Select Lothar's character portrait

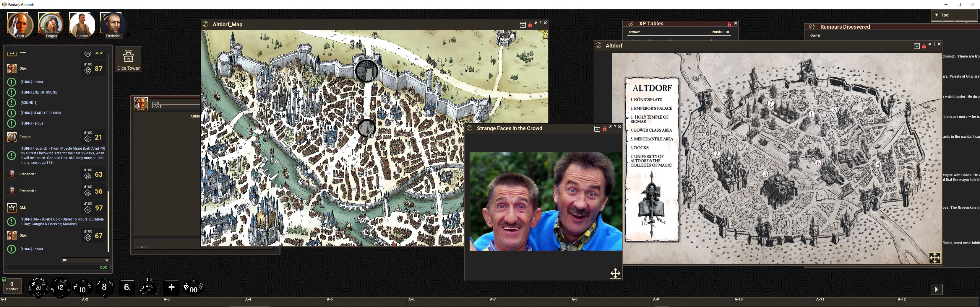82,25
